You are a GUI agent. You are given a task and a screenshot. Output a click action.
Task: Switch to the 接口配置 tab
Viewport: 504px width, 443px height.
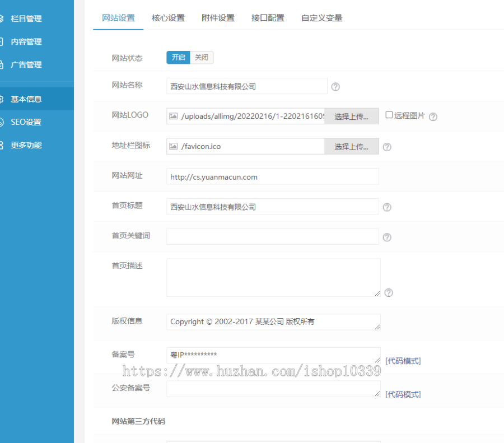coord(268,18)
